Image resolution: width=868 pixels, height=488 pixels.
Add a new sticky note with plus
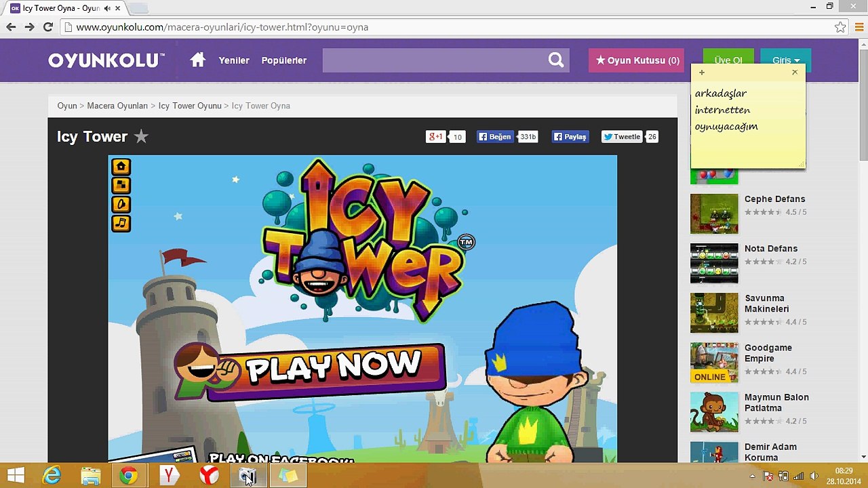702,73
